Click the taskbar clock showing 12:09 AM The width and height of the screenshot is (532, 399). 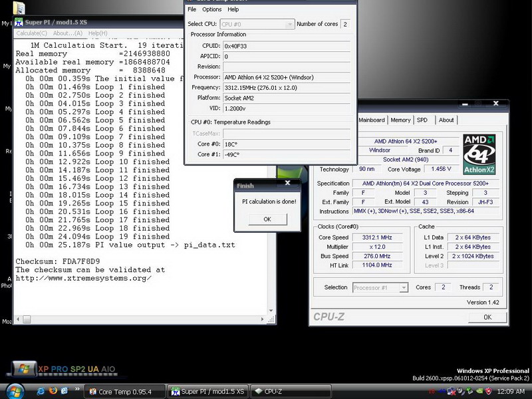(x=511, y=392)
